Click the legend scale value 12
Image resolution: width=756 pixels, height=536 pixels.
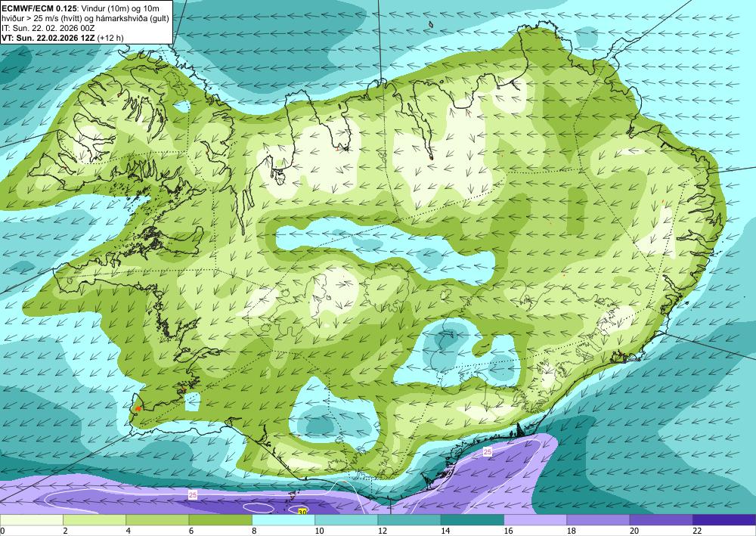click(x=382, y=531)
